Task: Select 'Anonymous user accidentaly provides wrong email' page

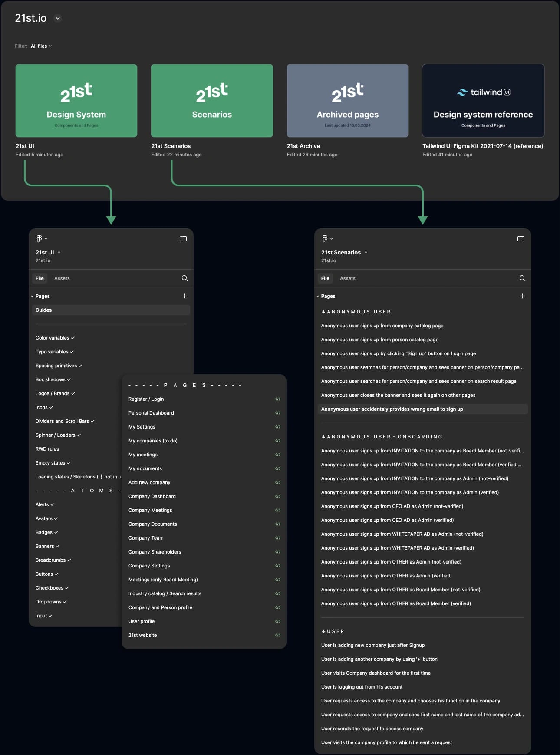Action: (x=423, y=409)
